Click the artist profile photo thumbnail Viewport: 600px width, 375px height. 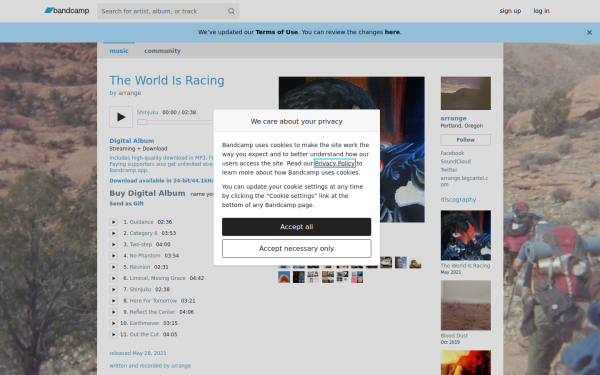(x=466, y=93)
